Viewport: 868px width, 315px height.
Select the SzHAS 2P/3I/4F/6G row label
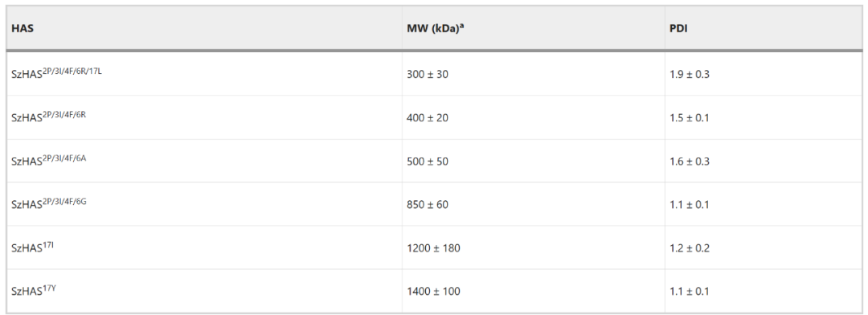pyautogui.click(x=49, y=204)
